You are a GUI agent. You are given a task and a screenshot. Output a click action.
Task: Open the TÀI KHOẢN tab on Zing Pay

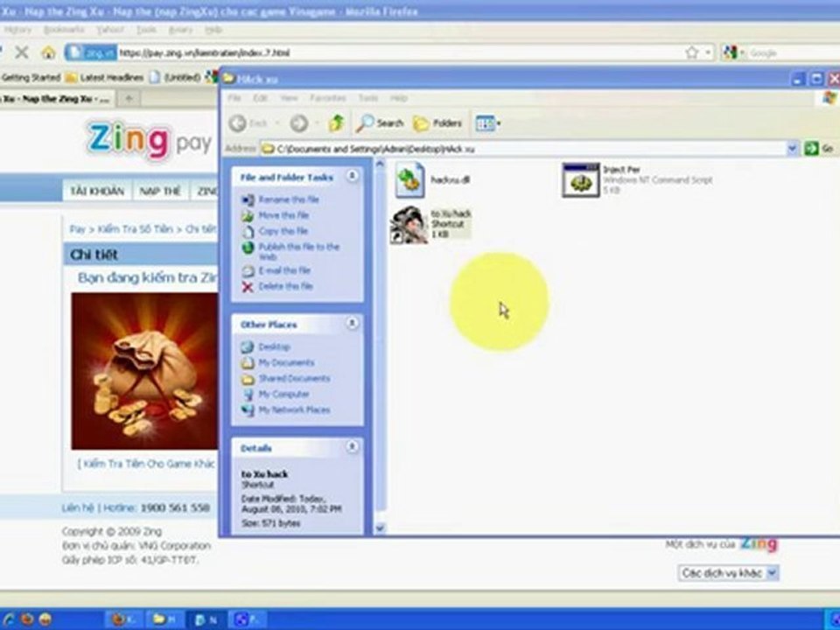click(97, 192)
